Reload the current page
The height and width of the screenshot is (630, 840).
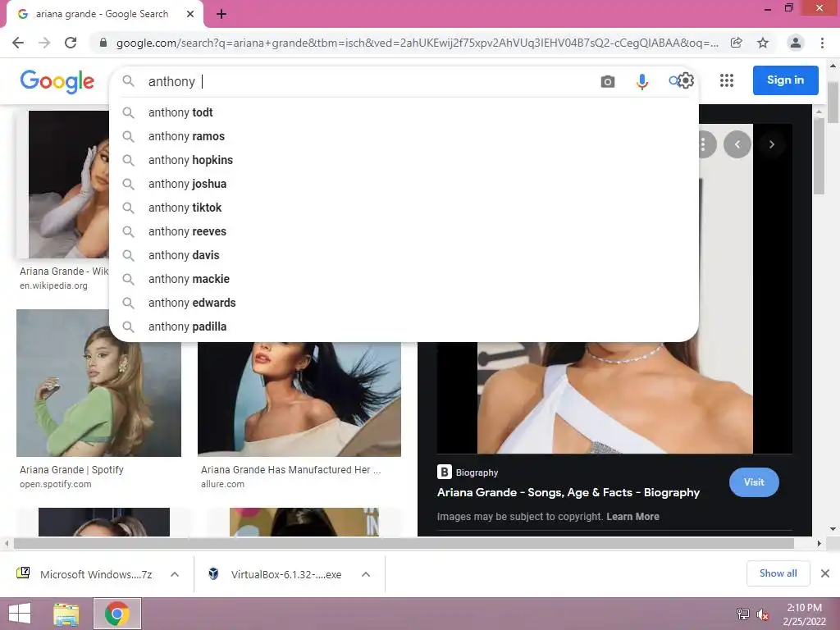71,43
